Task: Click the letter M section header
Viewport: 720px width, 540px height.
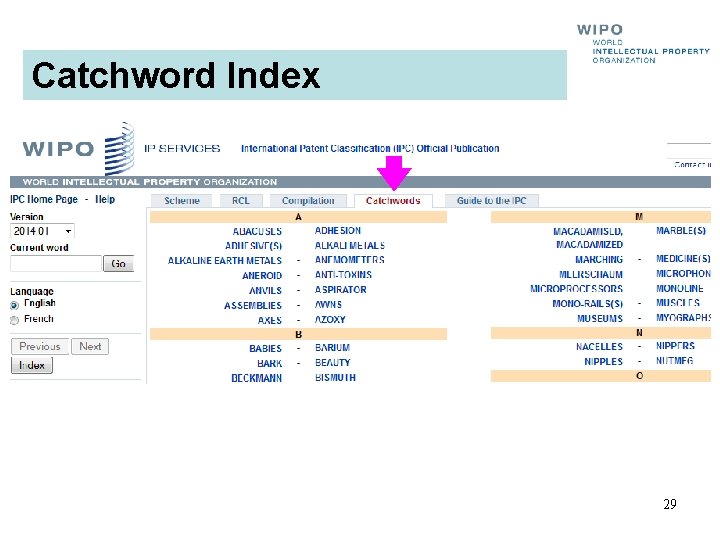Action: 601,217
